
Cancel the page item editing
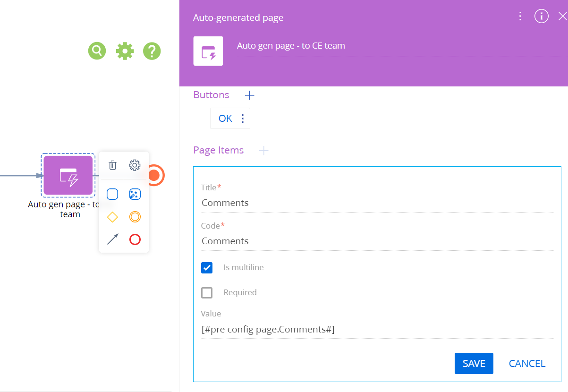pyautogui.click(x=527, y=364)
